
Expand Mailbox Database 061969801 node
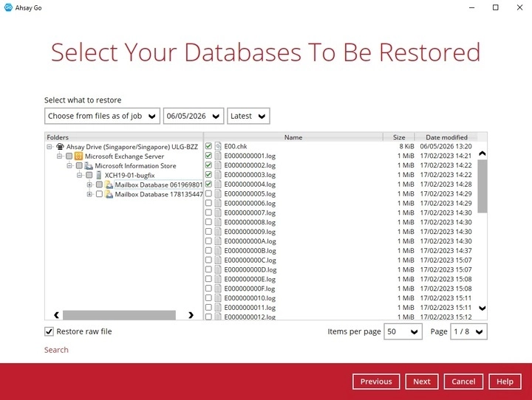tap(89, 185)
